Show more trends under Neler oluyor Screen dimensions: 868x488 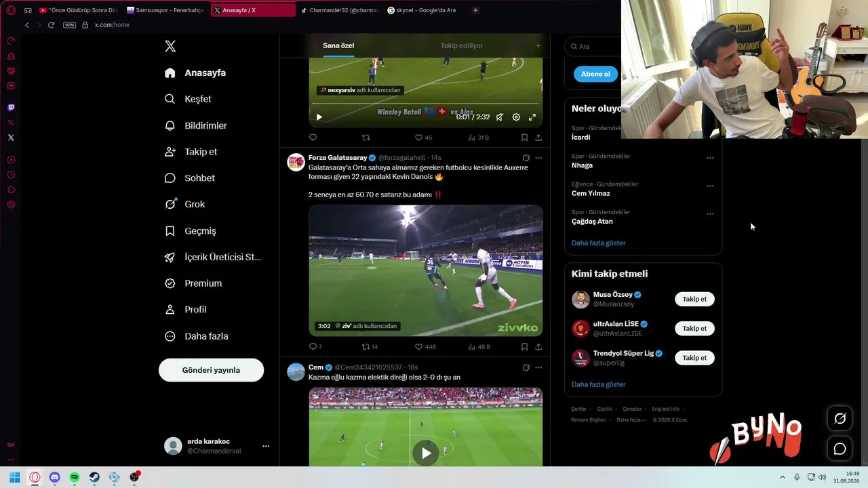[598, 243]
